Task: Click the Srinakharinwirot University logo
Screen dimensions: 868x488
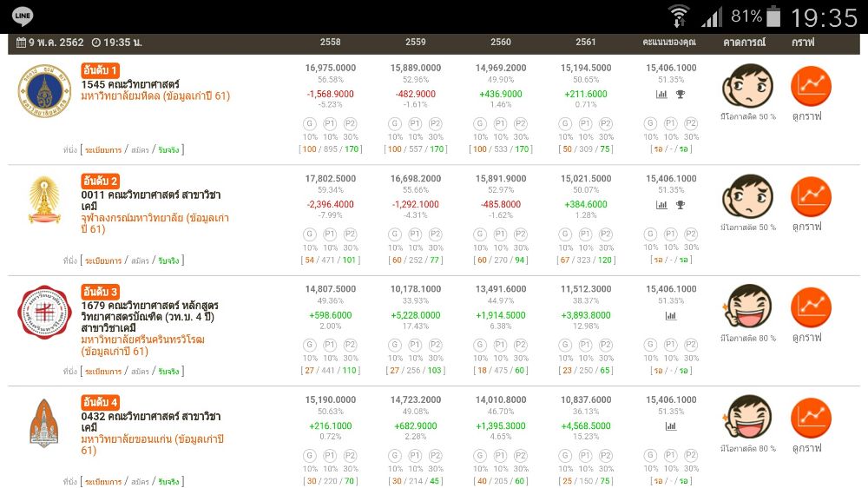Action: point(43,313)
